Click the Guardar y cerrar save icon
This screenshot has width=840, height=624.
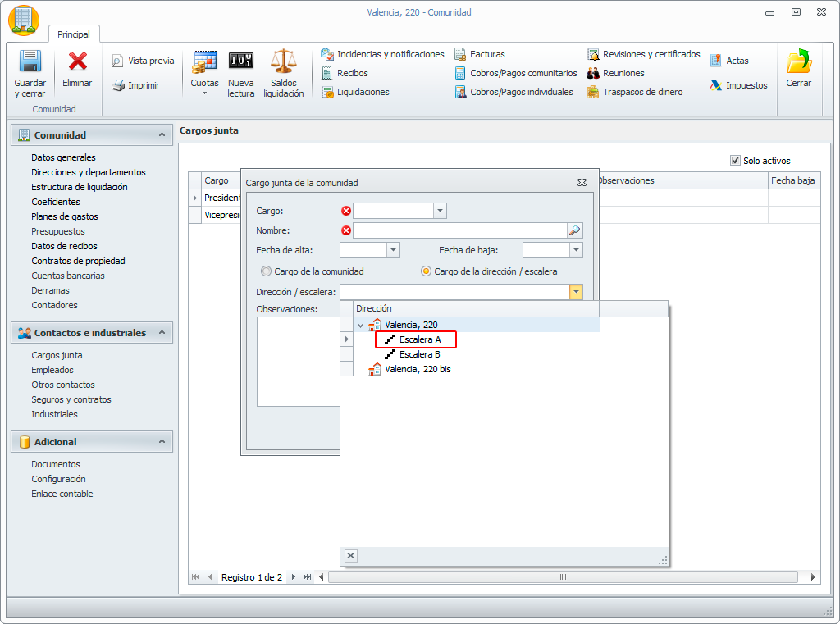click(30, 61)
